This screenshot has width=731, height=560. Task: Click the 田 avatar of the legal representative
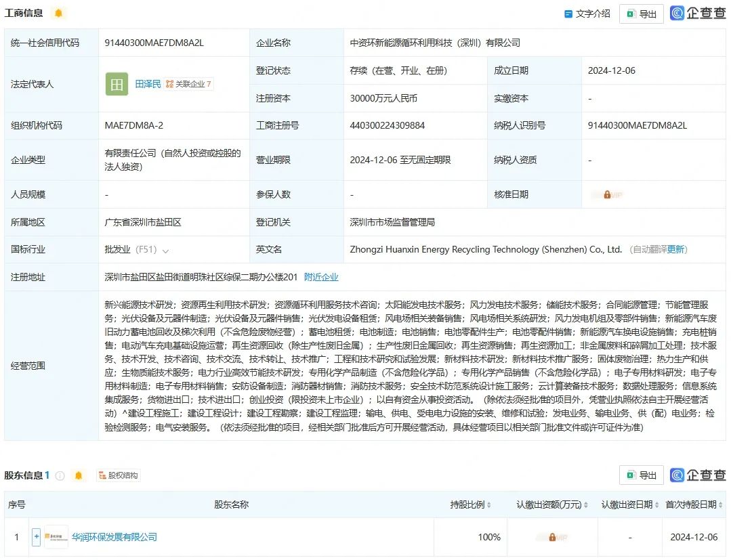(117, 84)
